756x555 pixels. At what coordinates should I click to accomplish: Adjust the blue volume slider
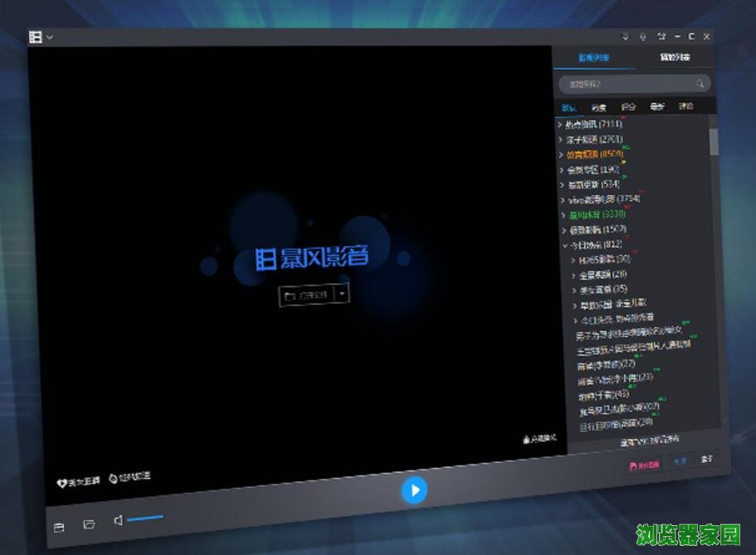tap(145, 518)
